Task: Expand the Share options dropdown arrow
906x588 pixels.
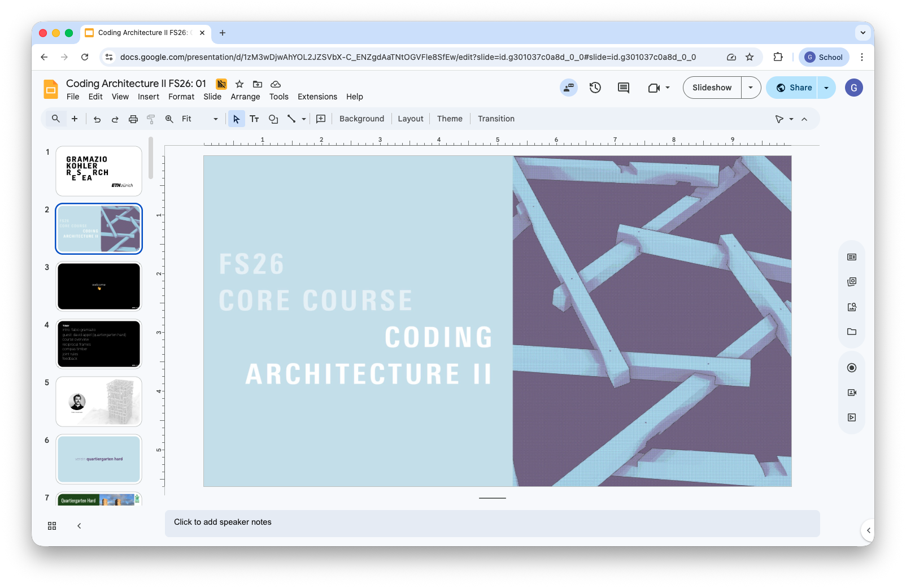Action: [826, 88]
